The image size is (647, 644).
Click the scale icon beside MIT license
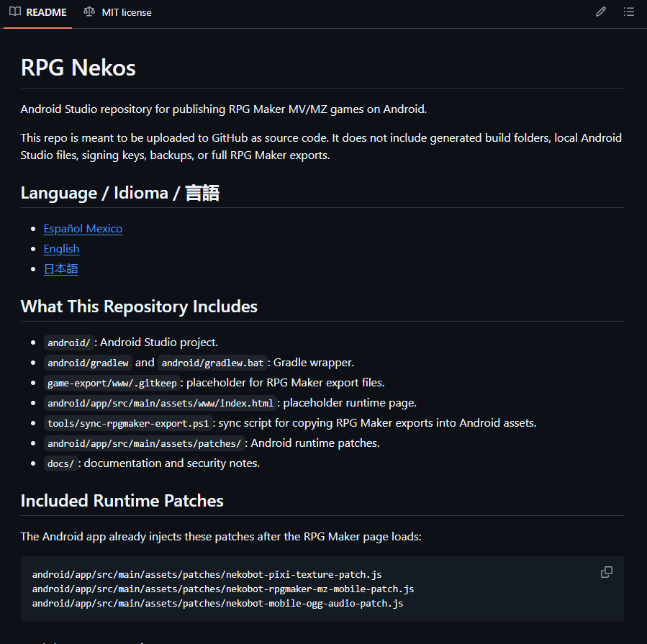pos(89,12)
